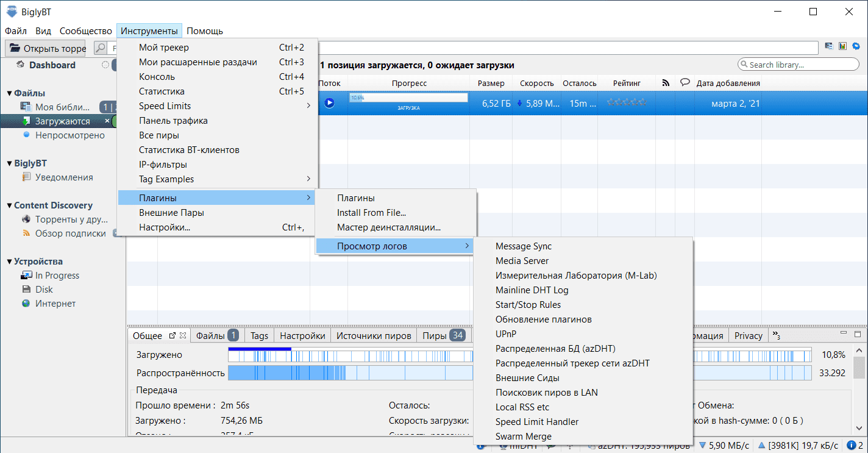Click the green download arrow icon for Загружаются
The image size is (868, 453).
click(x=26, y=121)
